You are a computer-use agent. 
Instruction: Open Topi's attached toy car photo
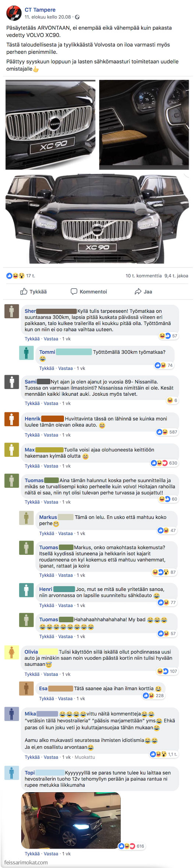coord(71,820)
